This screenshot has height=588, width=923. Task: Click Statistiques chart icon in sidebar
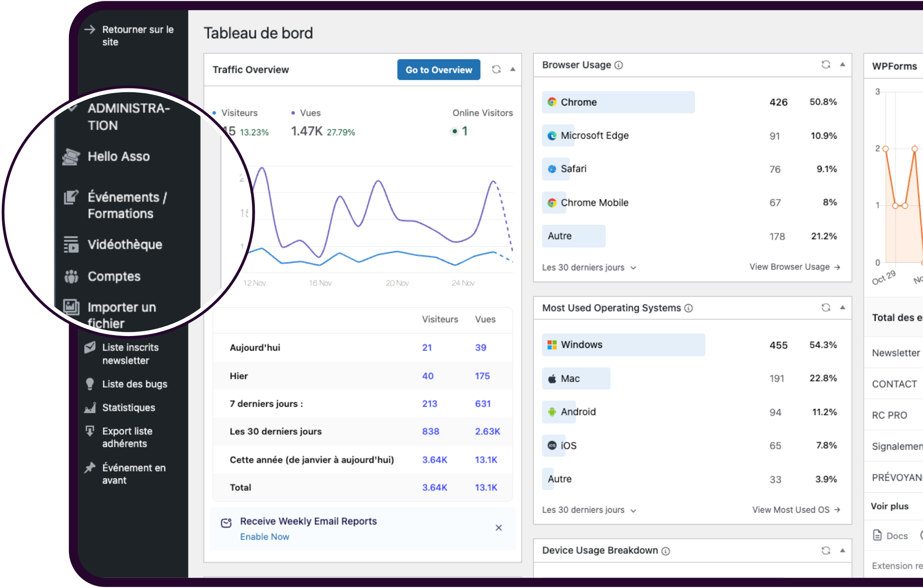90,408
